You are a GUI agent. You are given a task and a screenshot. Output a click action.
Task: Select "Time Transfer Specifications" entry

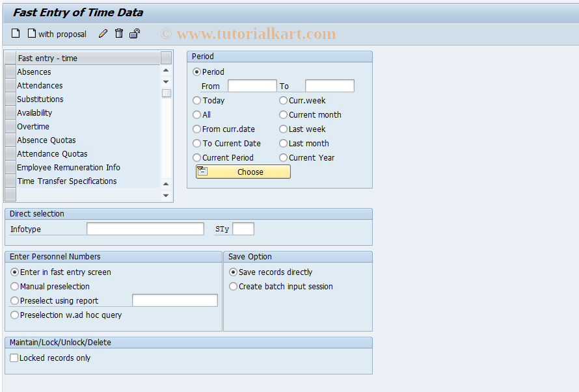pyautogui.click(x=66, y=181)
